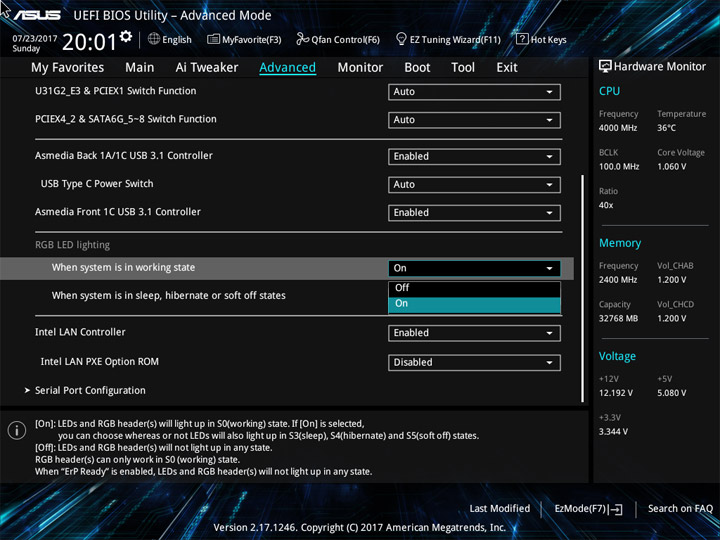Click the EZ Tuning Wizard lightbulb icon
720x540 pixels.
coord(401,39)
